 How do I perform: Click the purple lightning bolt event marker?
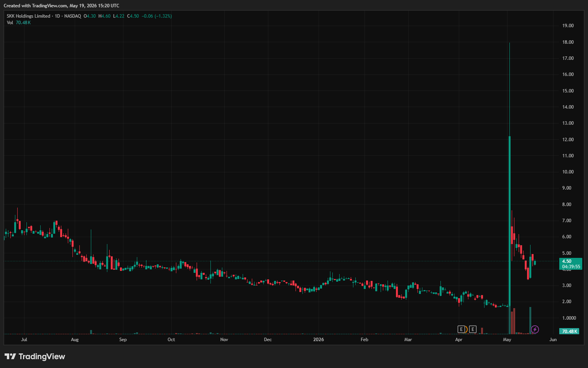click(535, 329)
